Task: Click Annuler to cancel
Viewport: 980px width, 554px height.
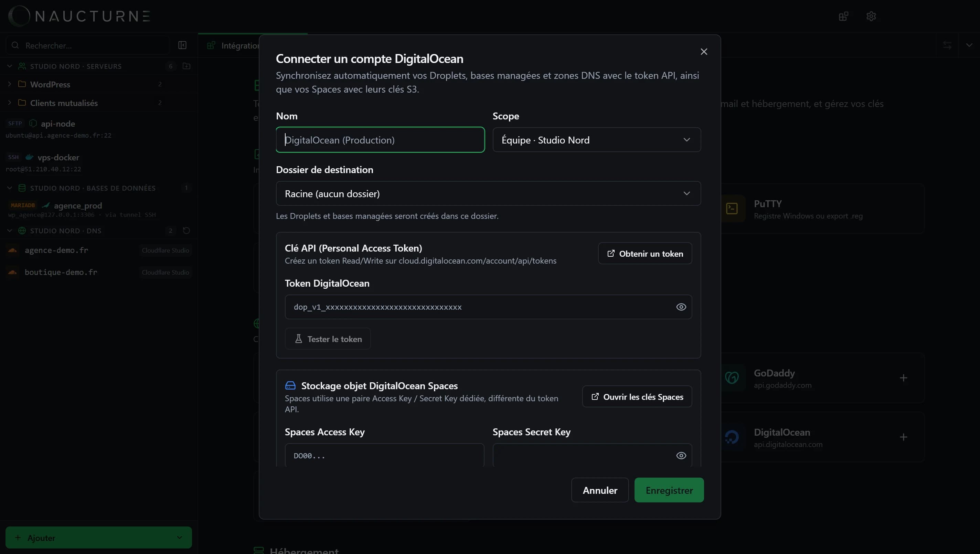Action: coord(600,490)
